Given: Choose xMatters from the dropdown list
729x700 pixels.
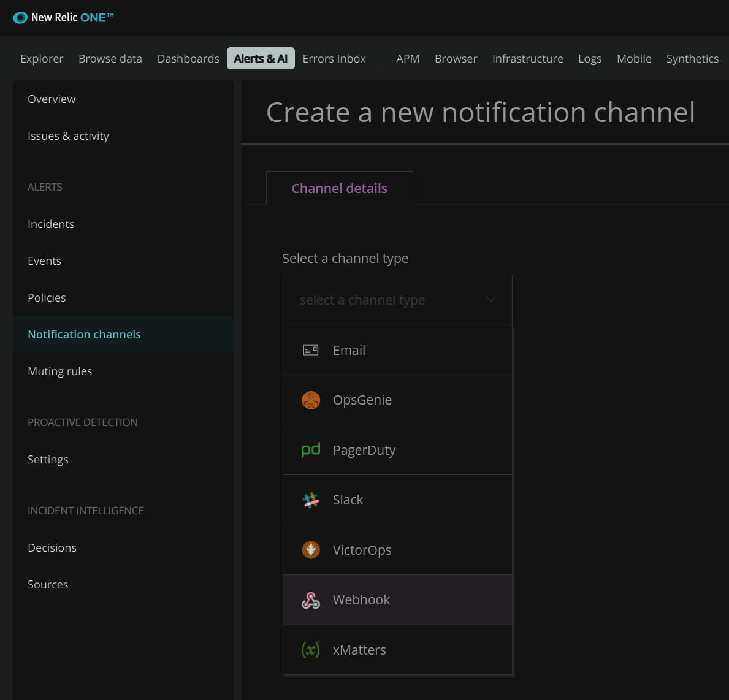Looking at the screenshot, I should click(397, 650).
